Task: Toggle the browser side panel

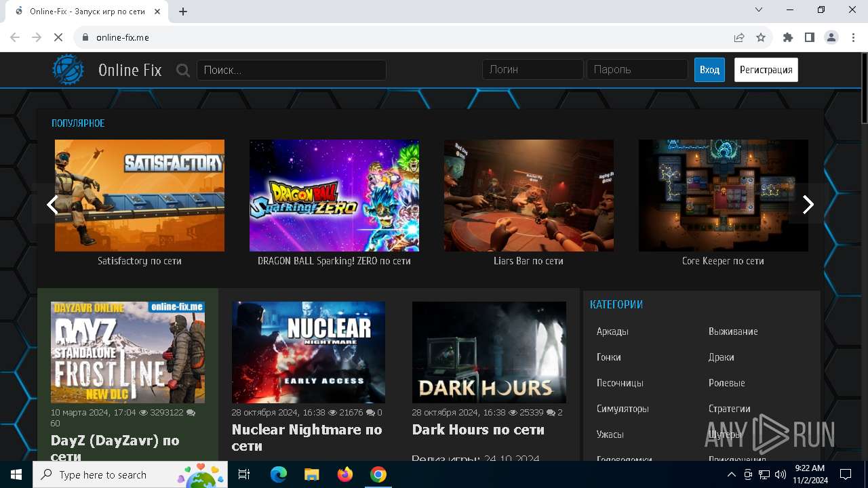Action: (810, 37)
